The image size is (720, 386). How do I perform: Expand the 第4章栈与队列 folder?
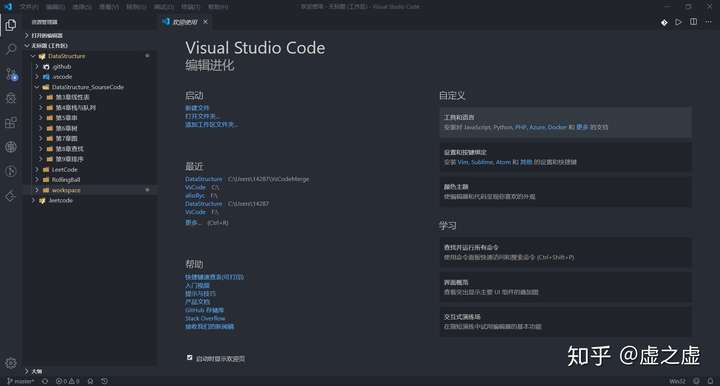pos(40,107)
